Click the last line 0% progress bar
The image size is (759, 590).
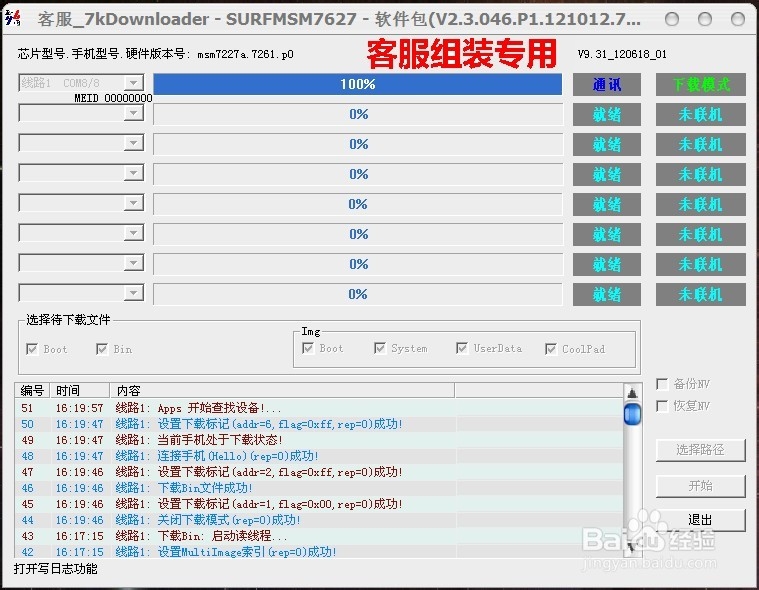(358, 294)
